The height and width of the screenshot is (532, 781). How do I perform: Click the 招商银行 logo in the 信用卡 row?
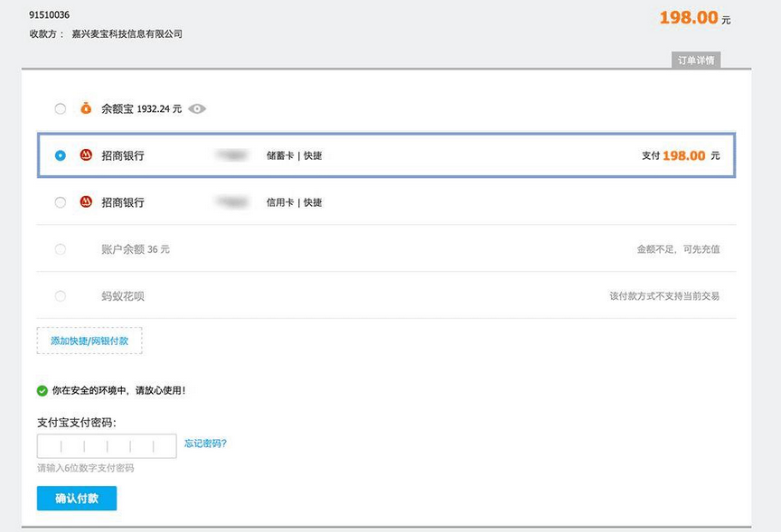(86, 202)
